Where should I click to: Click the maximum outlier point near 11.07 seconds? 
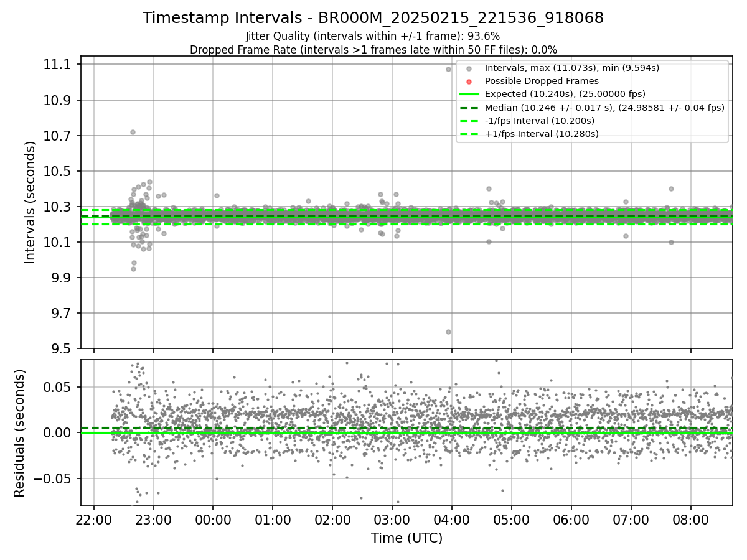coord(448,69)
